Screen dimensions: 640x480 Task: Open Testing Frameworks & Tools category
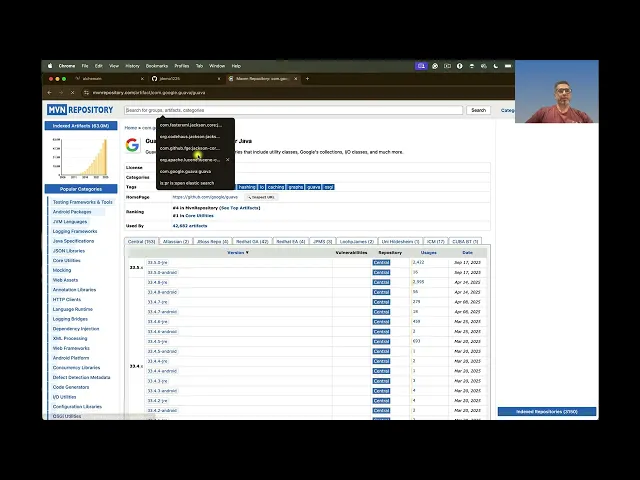point(82,202)
